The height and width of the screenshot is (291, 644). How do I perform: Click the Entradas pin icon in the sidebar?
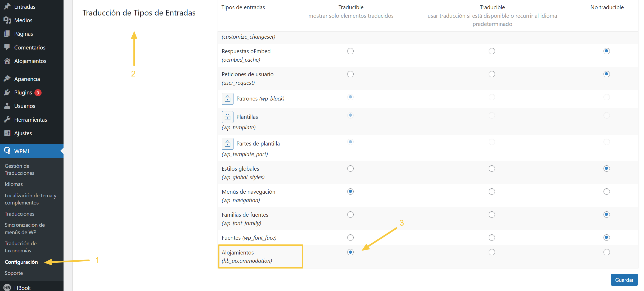point(7,7)
